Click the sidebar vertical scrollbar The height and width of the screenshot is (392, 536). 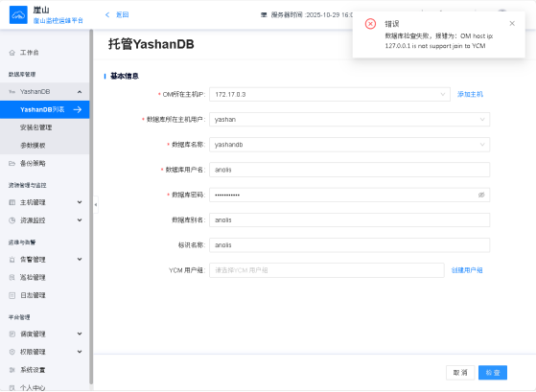pyautogui.click(x=91, y=207)
